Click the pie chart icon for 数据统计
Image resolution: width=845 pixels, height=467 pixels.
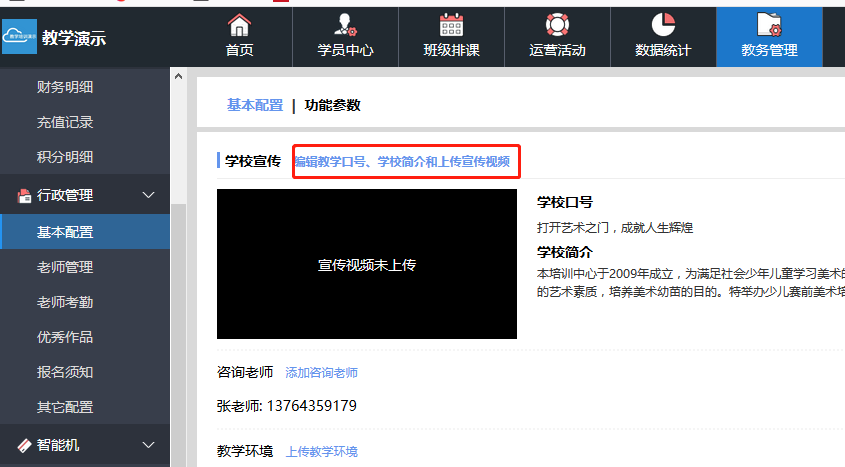(x=663, y=25)
